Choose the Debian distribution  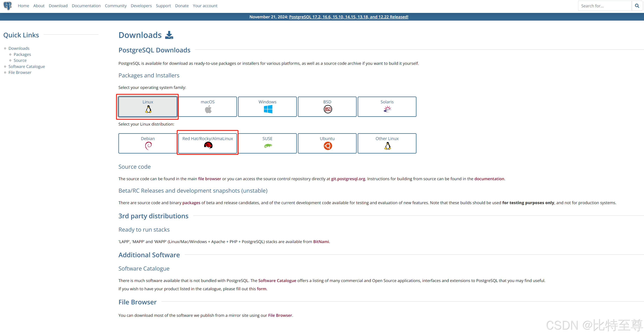pyautogui.click(x=147, y=143)
